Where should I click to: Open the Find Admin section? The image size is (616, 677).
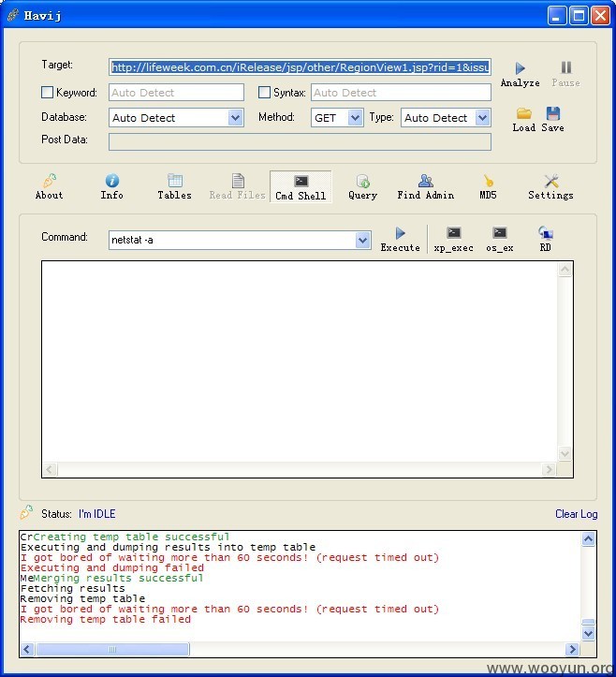pos(426,186)
